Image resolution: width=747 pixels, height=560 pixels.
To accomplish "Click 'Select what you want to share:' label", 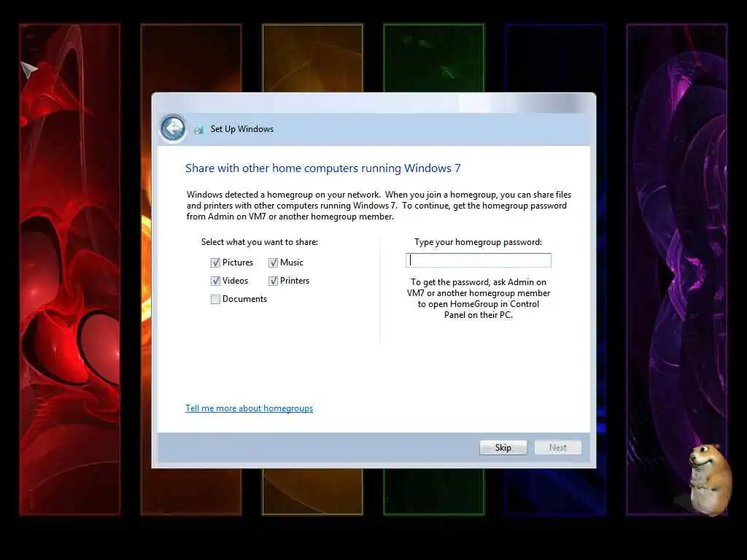I will pyautogui.click(x=259, y=242).
